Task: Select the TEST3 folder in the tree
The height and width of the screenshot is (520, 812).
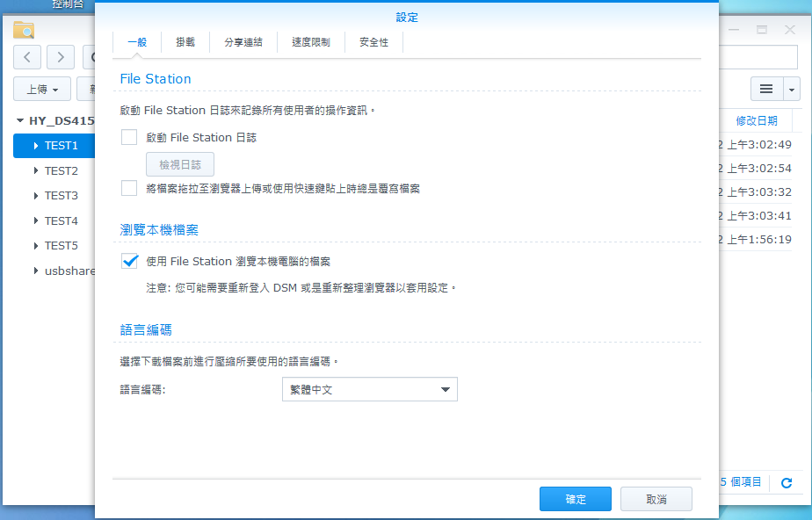Action: (62, 196)
